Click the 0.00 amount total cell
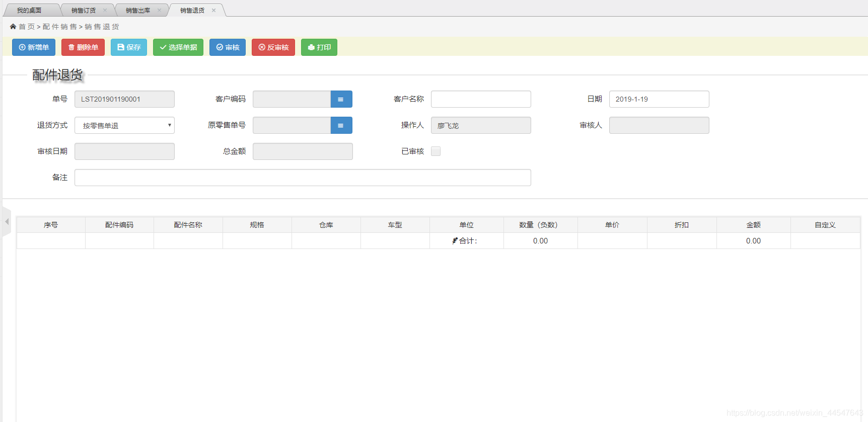This screenshot has width=868, height=422. click(x=754, y=241)
